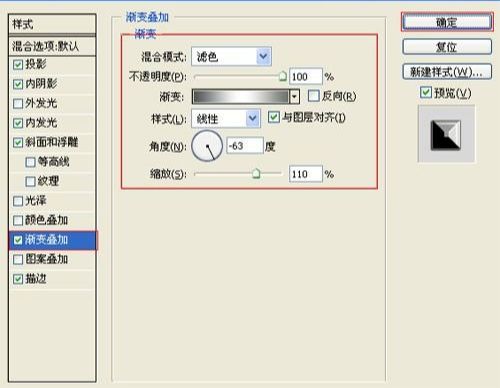The width and height of the screenshot is (500, 388).
Task: Toggle the 预览(V) preview checkbox
Action: [x=426, y=92]
